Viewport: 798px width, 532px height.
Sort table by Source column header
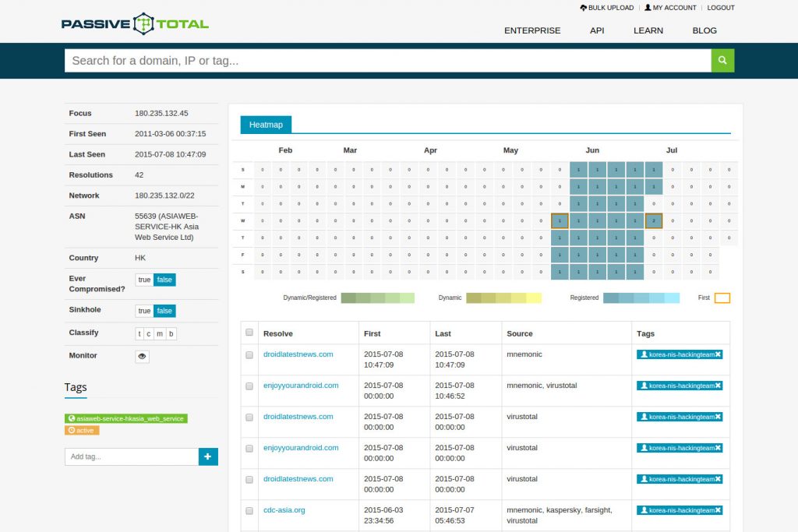pyautogui.click(x=520, y=333)
